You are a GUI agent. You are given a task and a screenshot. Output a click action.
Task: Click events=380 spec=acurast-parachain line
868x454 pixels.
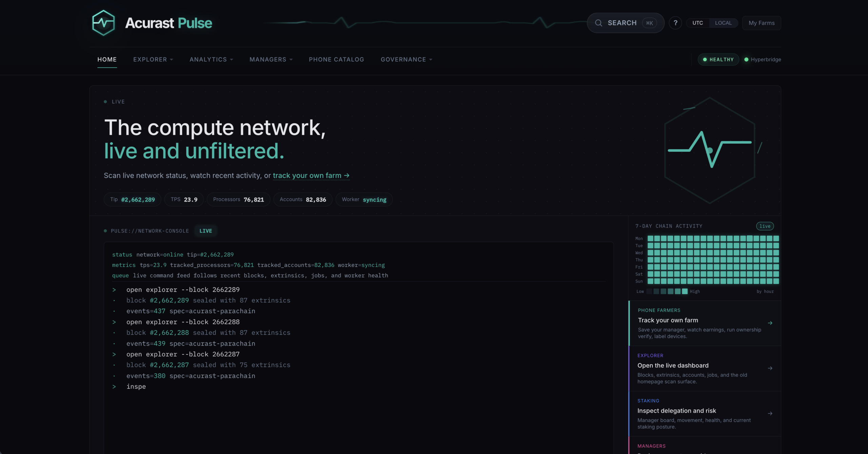click(191, 376)
